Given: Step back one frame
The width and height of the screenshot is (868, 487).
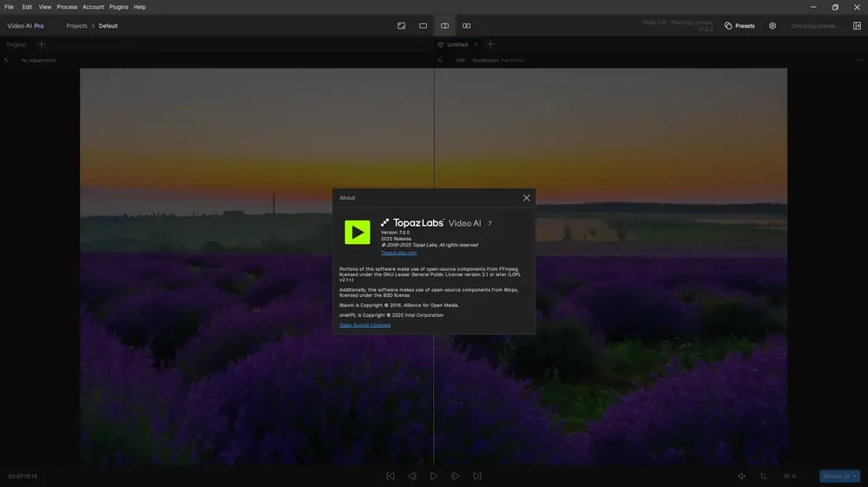Looking at the screenshot, I should pyautogui.click(x=411, y=476).
